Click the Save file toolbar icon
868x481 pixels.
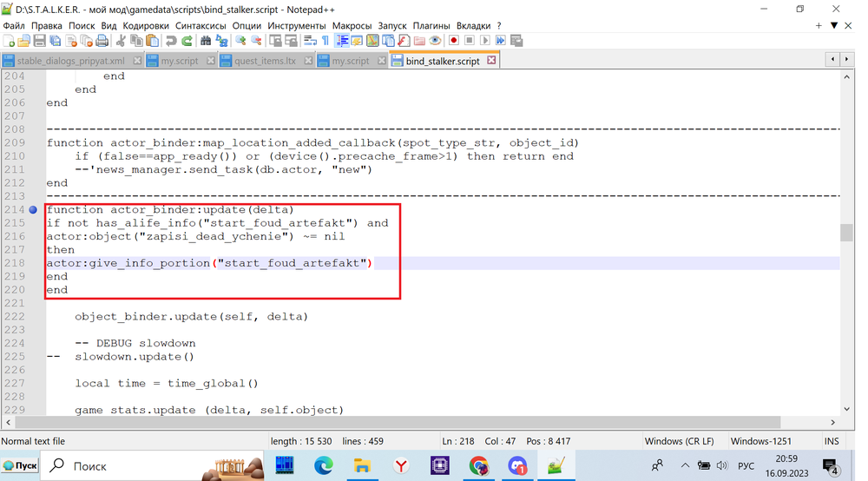pyautogui.click(x=40, y=41)
